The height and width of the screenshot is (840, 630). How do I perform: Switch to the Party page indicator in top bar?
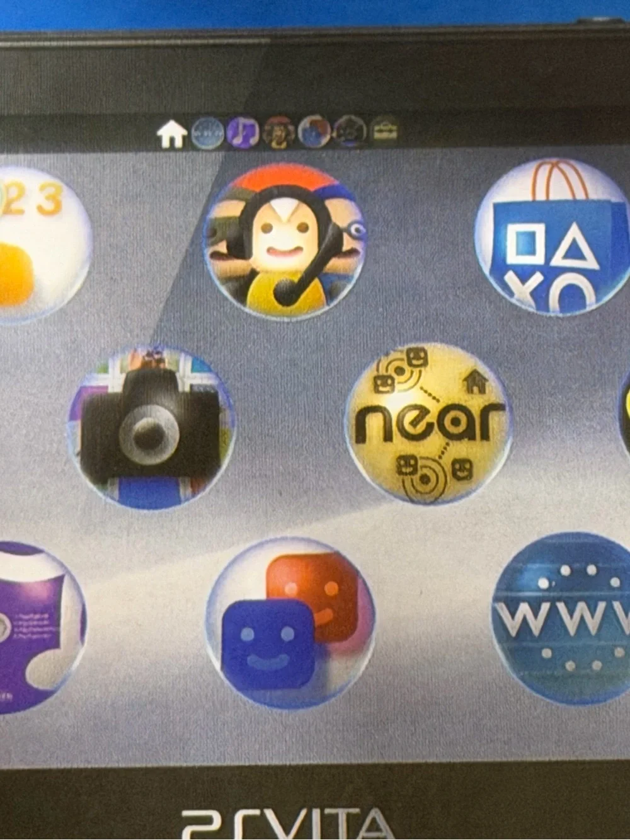(x=279, y=132)
